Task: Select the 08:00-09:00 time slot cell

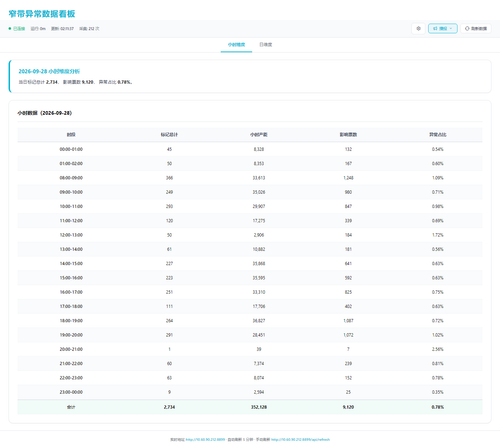Action: pos(71,178)
